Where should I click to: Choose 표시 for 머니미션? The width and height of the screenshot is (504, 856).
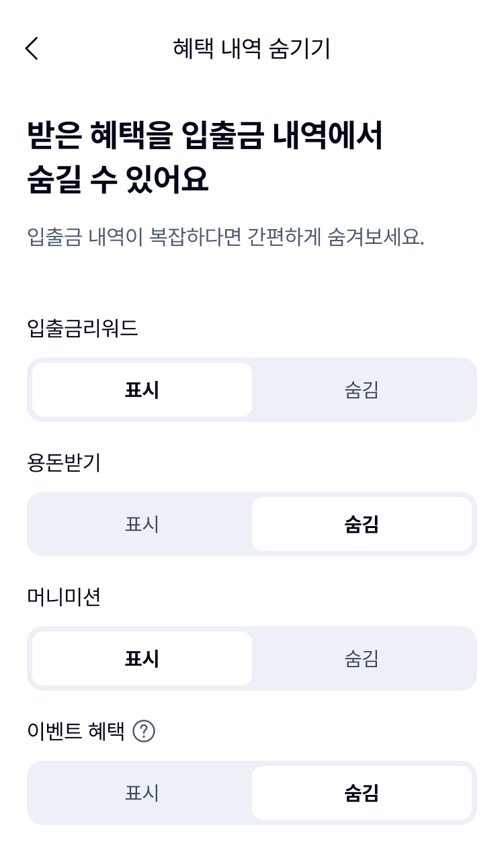tap(142, 658)
